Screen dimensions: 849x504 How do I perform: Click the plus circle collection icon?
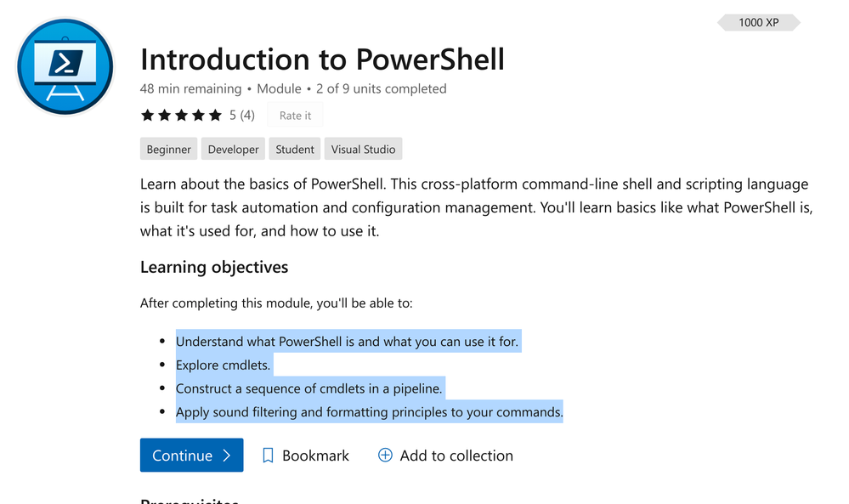[x=385, y=456]
